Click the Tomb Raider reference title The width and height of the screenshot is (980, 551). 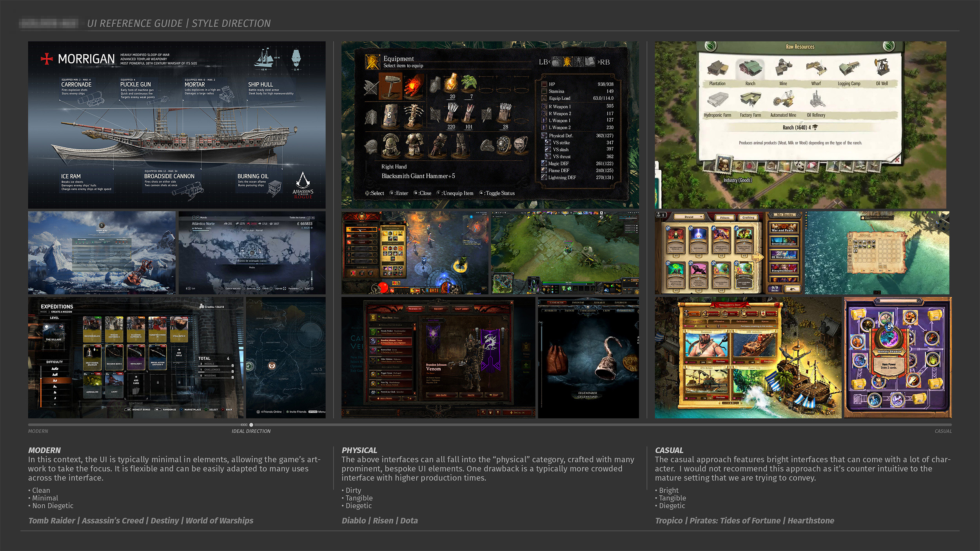pos(51,520)
